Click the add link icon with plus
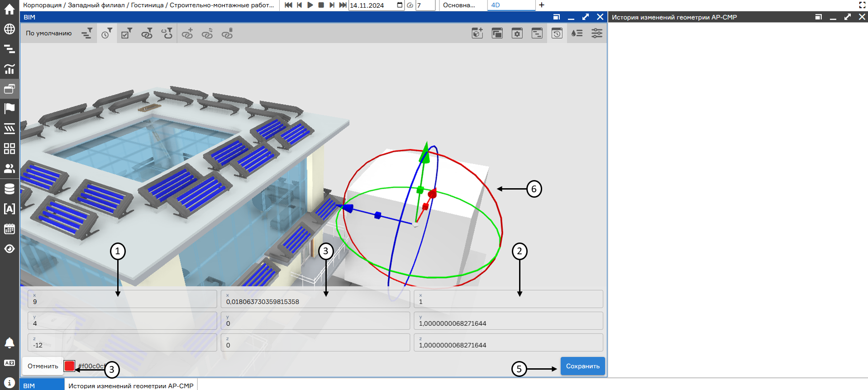This screenshot has width=868, height=390. [x=187, y=33]
